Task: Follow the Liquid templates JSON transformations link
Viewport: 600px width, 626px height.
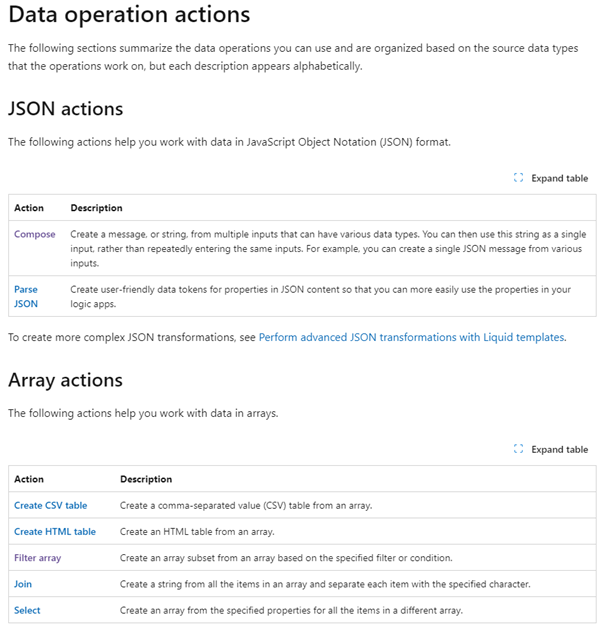Action: (411, 338)
